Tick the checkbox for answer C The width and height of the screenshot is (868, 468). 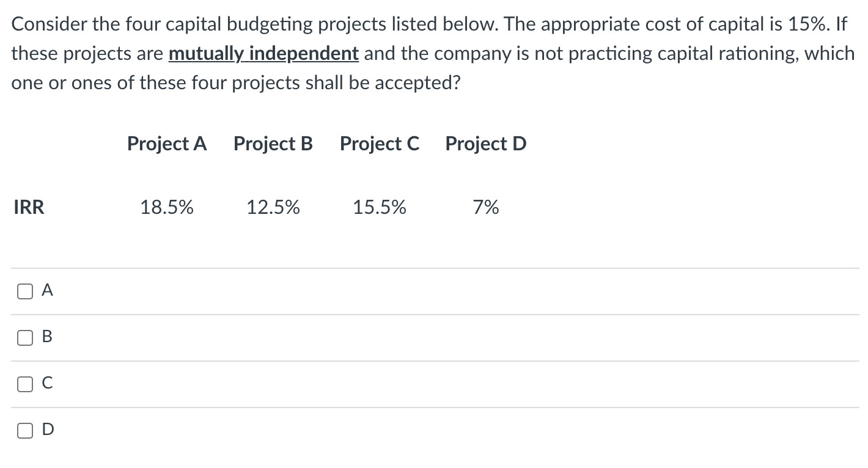(x=24, y=384)
